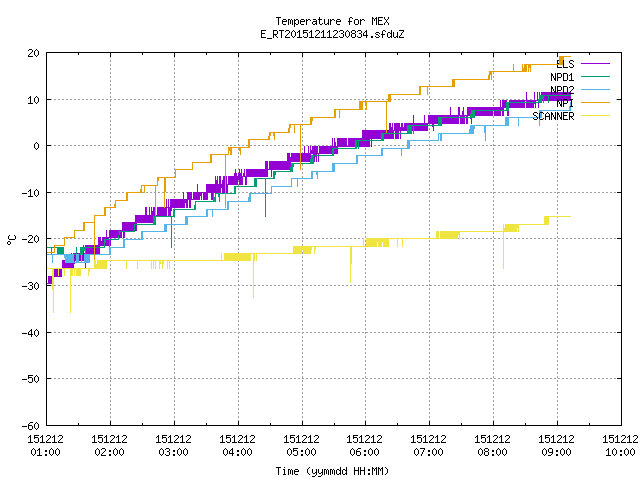Click the purple ELS legend line sample
The height and width of the screenshot is (480, 640).
point(595,64)
